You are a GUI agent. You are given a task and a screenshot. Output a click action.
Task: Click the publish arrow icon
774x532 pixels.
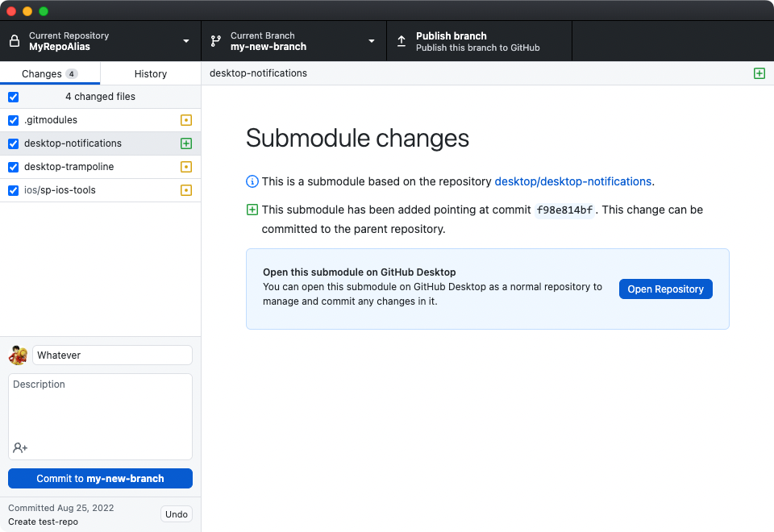coord(401,40)
